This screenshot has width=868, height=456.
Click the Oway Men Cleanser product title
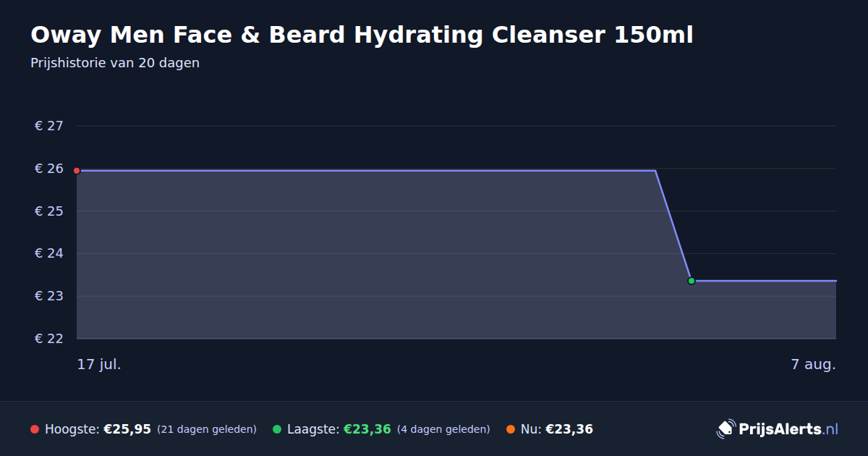pyautogui.click(x=362, y=35)
